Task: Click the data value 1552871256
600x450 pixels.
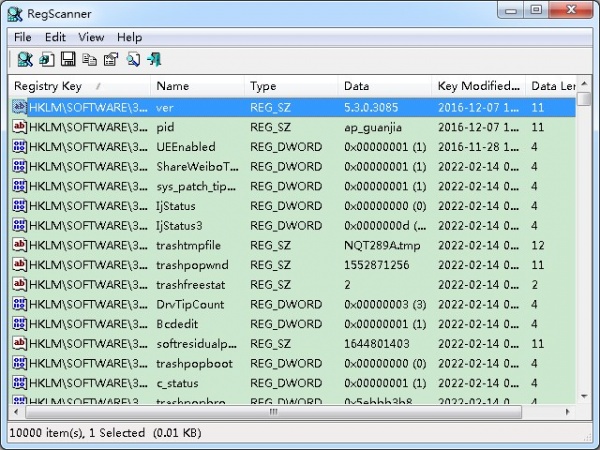Action: (377, 265)
